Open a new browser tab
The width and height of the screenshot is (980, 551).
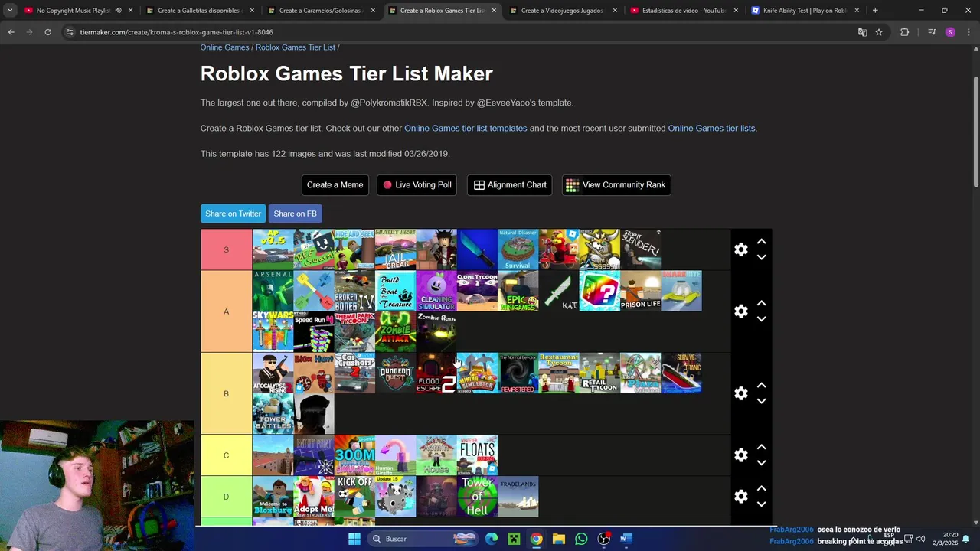[x=875, y=11]
